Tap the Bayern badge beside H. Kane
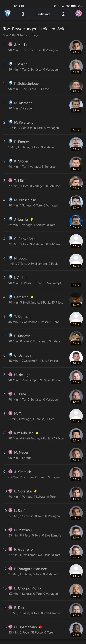 point(10,394)
